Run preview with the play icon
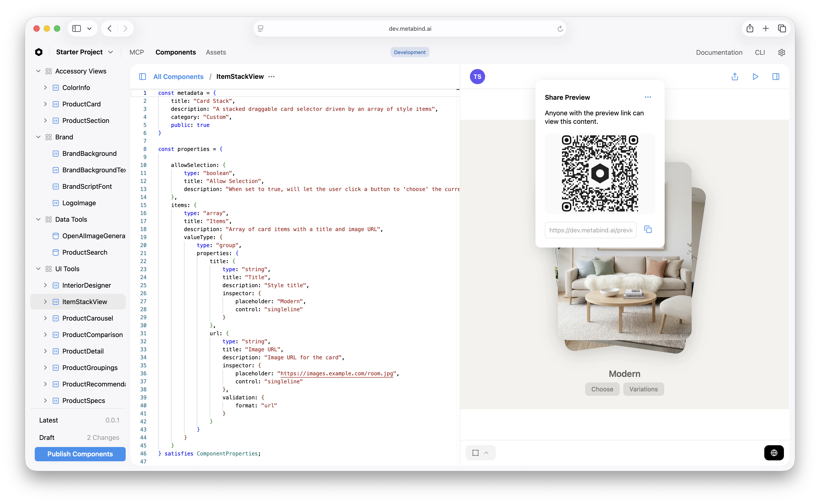The image size is (820, 504). tap(755, 77)
